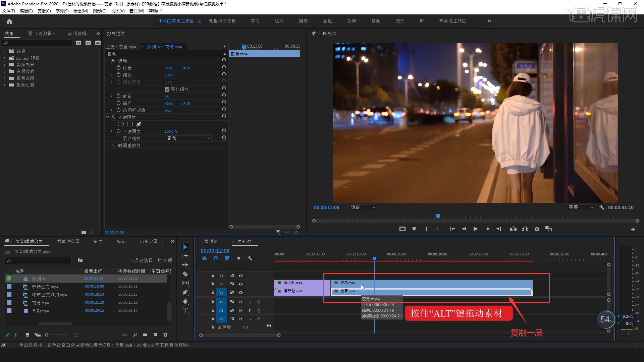
Task: Open the 媒体浏览器 panel tab
Action: pos(68,241)
